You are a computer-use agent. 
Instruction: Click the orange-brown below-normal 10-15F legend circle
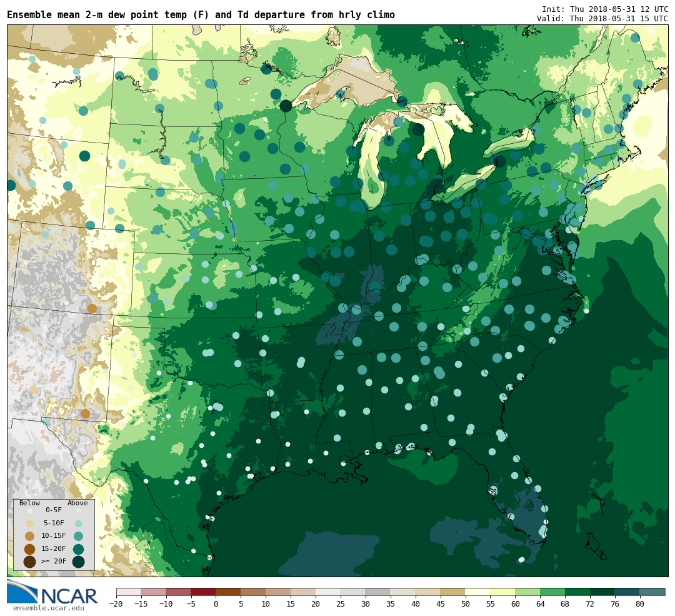pyautogui.click(x=30, y=537)
